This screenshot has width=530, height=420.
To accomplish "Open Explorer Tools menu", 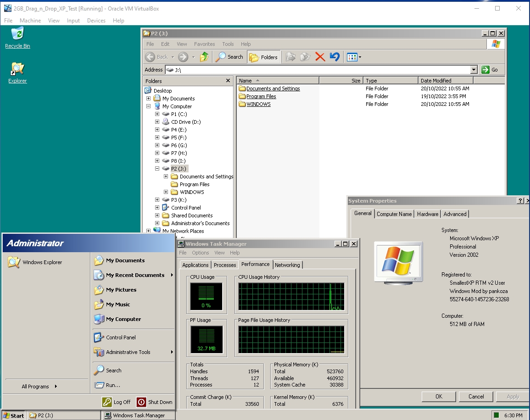I will click(228, 44).
